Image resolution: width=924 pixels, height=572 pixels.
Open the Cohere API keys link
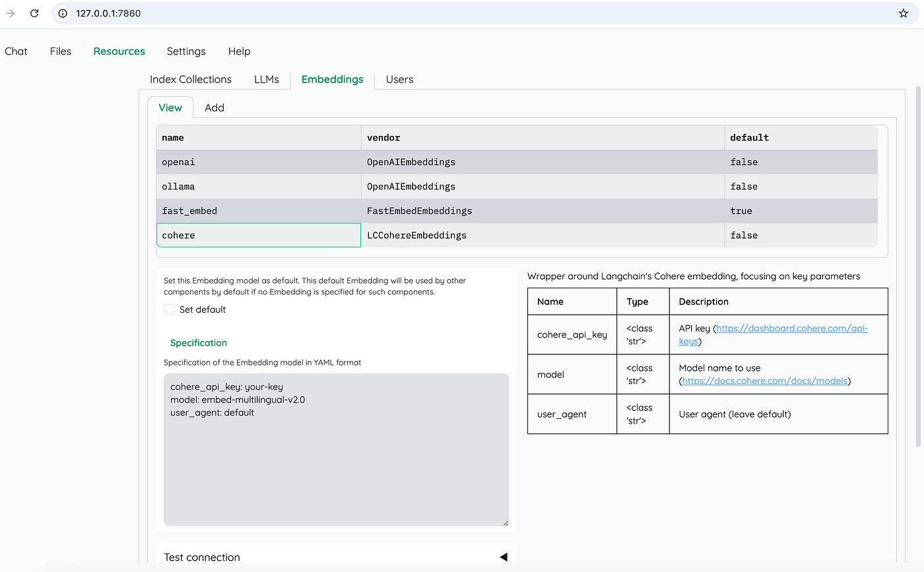pyautogui.click(x=791, y=328)
